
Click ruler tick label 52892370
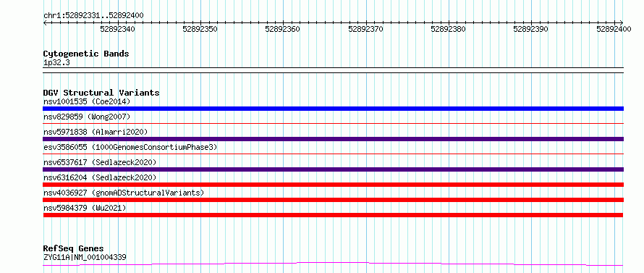365,29
